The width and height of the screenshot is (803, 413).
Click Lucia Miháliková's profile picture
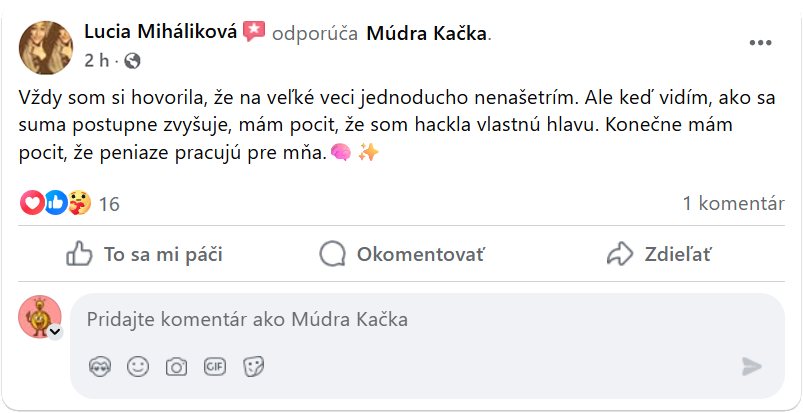(x=46, y=47)
